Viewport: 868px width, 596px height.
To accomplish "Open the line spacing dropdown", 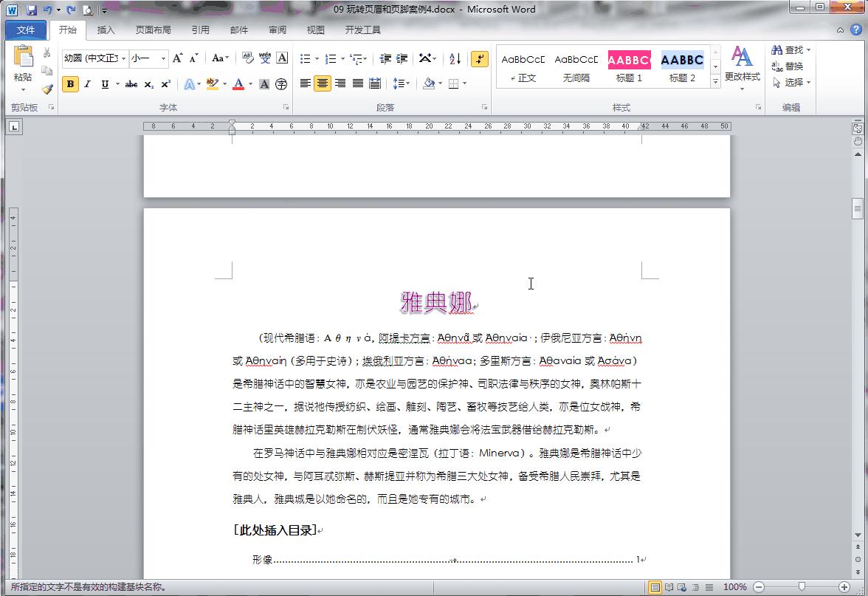I will [x=402, y=84].
